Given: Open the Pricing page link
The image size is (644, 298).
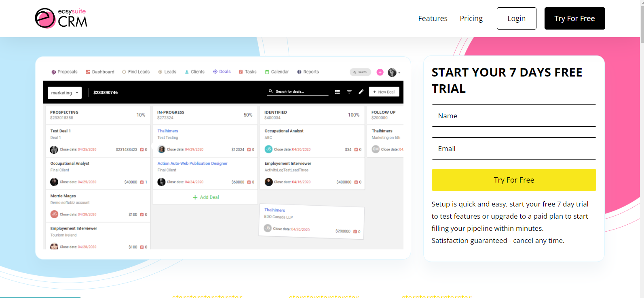Looking at the screenshot, I should tap(471, 19).
